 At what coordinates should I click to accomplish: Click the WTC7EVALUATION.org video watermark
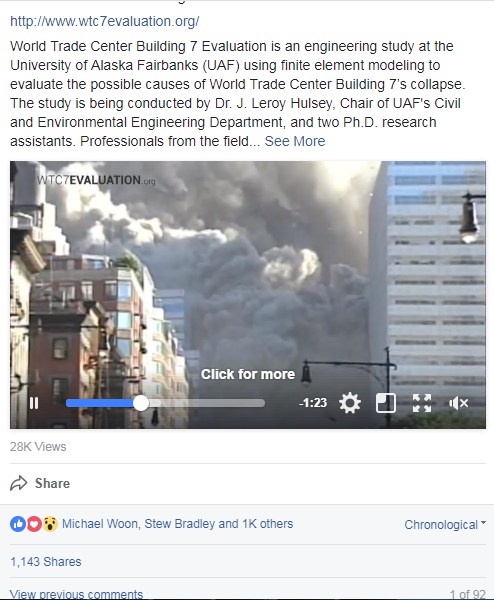[x=96, y=180]
